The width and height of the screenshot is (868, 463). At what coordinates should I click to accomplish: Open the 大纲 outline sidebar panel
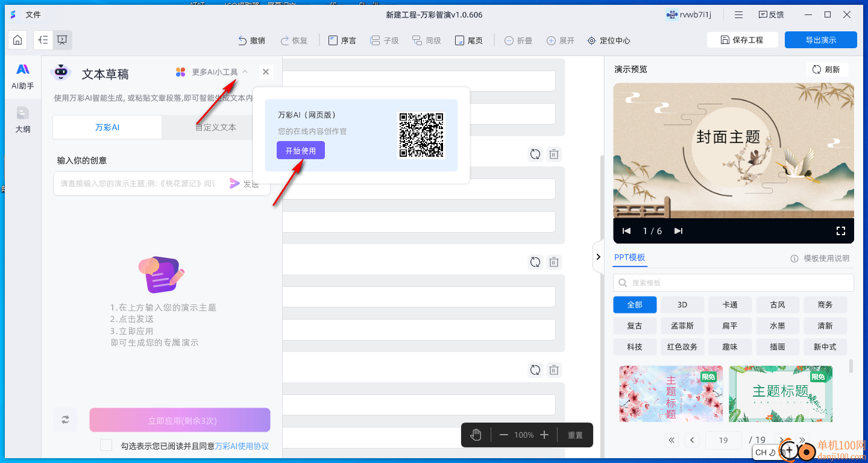[x=23, y=120]
